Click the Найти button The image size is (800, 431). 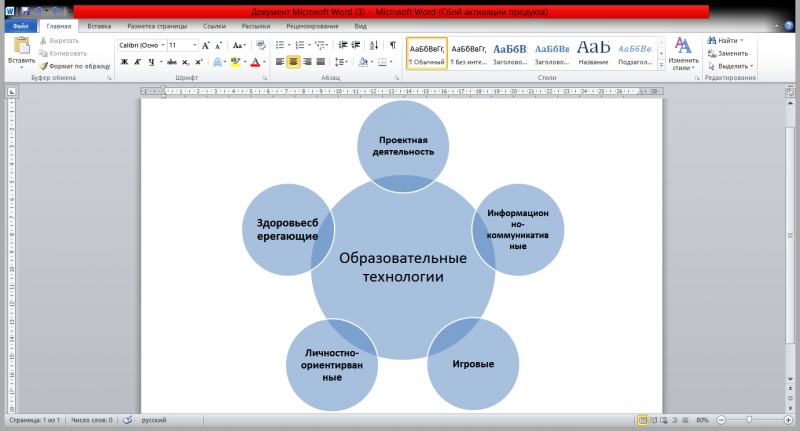[x=727, y=40]
